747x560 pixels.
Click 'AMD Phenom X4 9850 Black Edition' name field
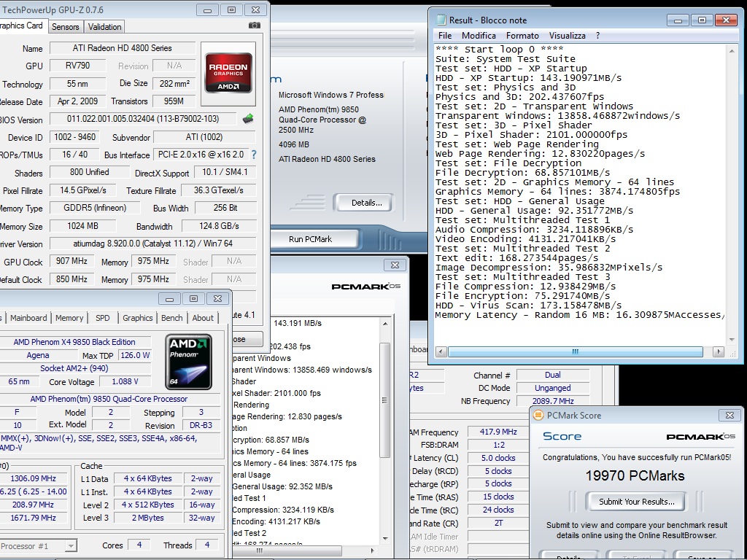(74, 342)
